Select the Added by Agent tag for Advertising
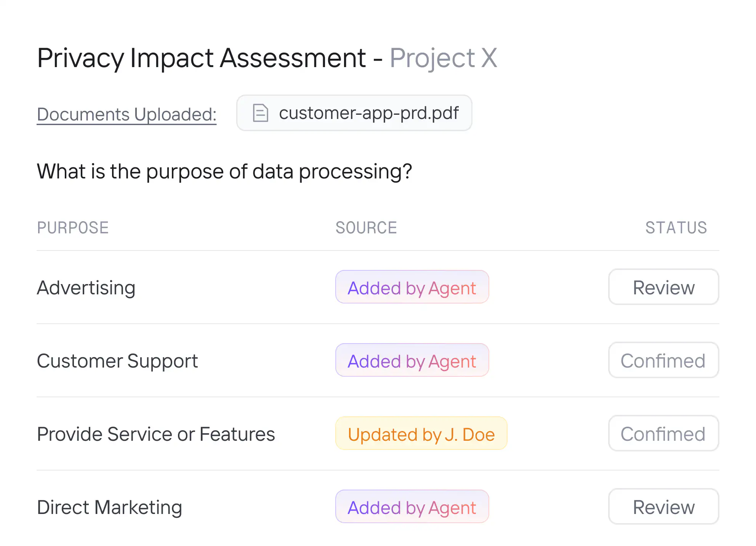 (412, 287)
